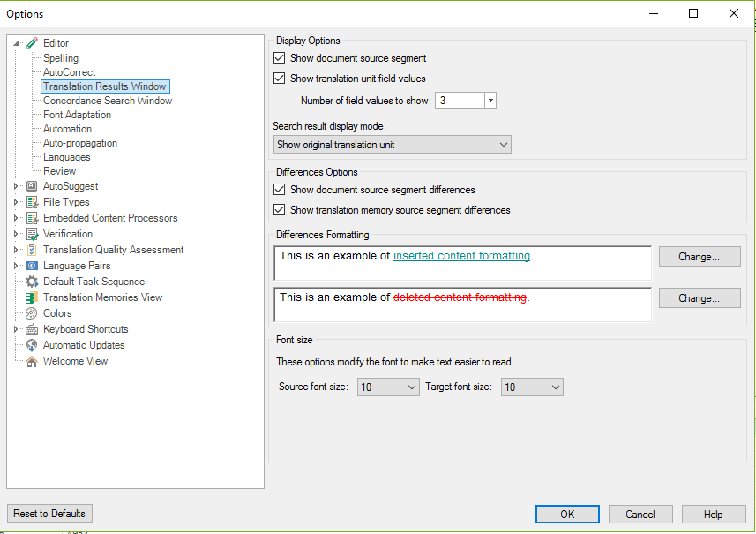Click the Reset to Defaults button

point(49,514)
